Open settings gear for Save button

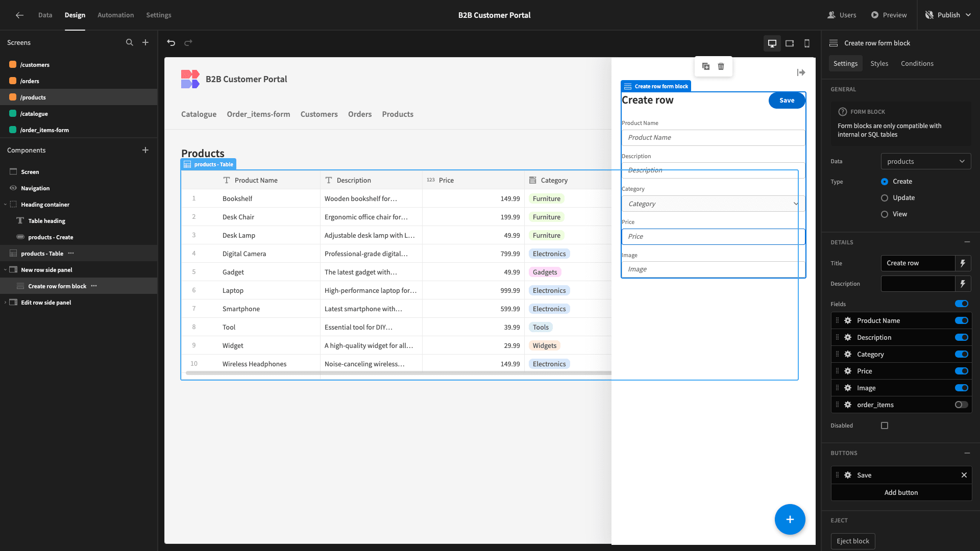click(848, 475)
